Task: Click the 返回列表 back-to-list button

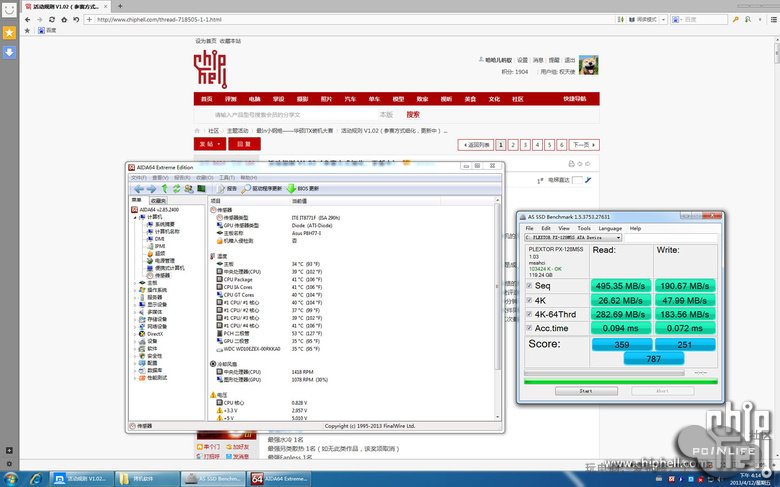Action: click(x=476, y=145)
